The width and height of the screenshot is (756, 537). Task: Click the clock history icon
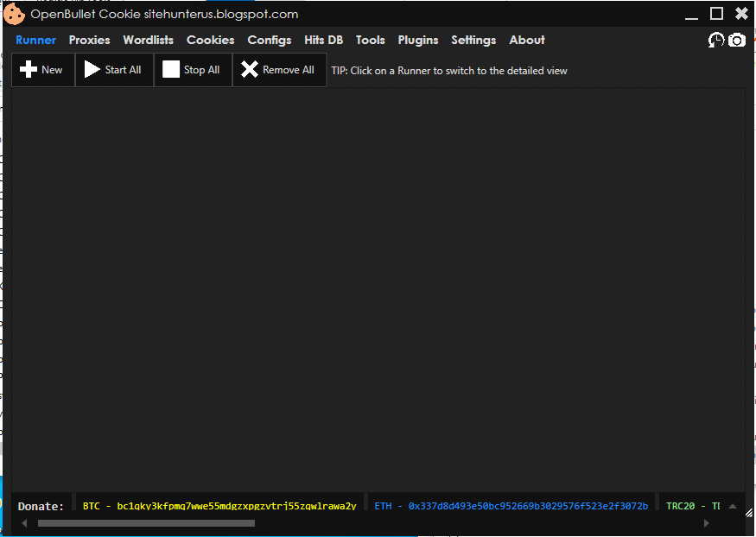coord(716,40)
